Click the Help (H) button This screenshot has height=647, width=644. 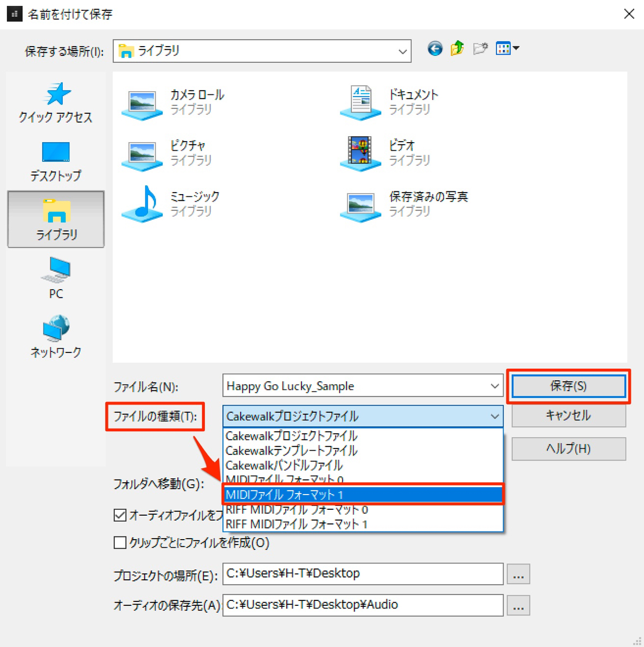click(569, 449)
